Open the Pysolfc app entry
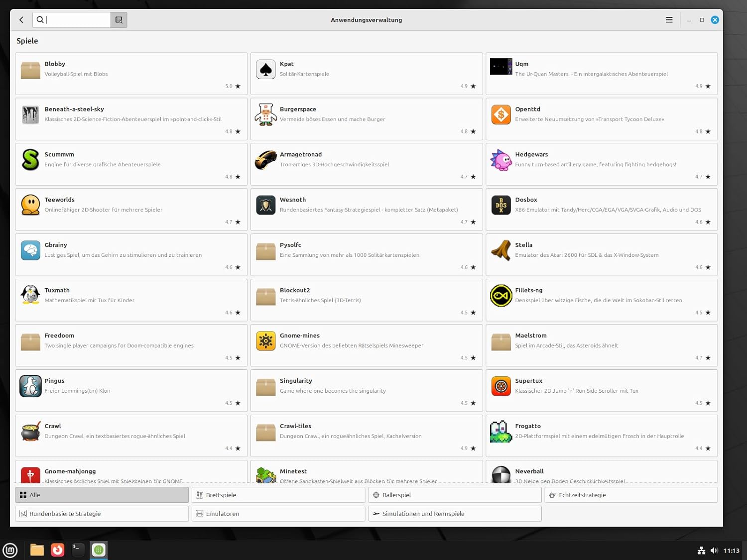 pos(367,255)
